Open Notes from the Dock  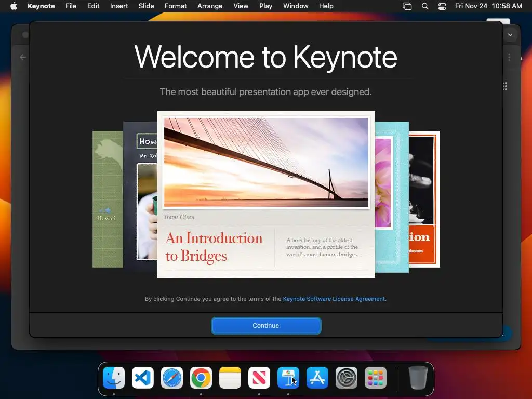[x=230, y=378]
